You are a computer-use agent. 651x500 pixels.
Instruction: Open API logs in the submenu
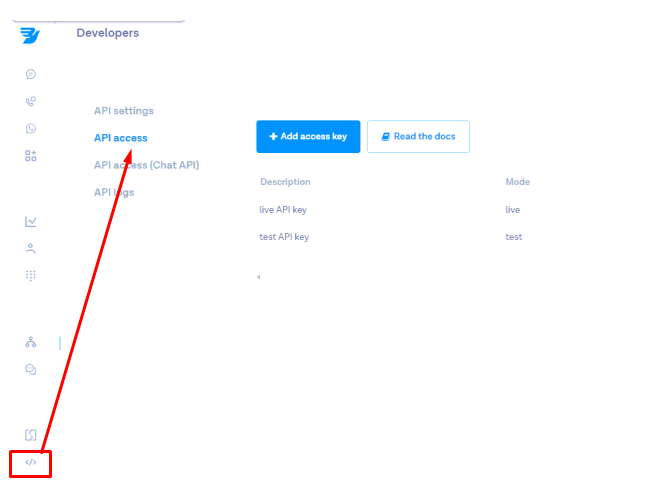(x=114, y=192)
